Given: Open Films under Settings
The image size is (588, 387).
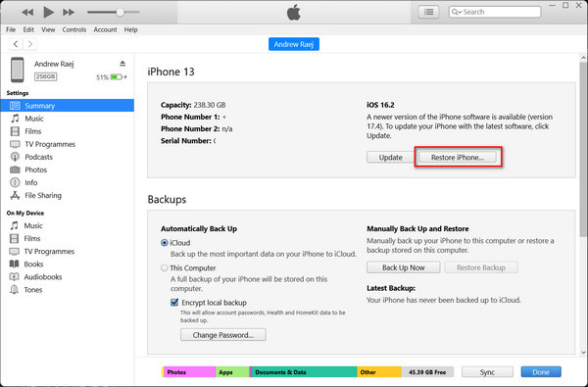Looking at the screenshot, I should coord(67,131).
